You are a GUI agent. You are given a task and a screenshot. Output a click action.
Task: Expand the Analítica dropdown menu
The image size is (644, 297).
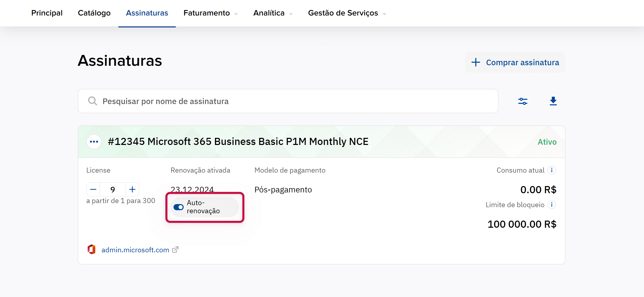coord(273,13)
